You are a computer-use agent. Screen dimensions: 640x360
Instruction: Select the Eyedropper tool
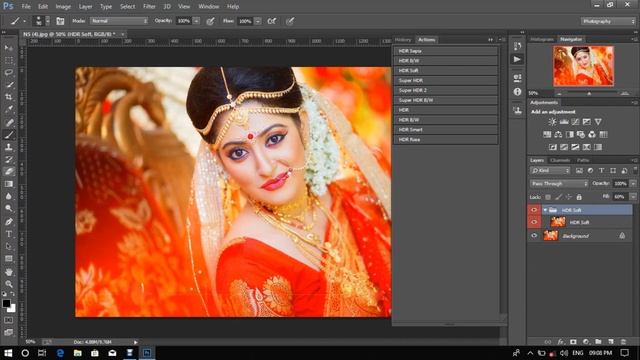(x=9, y=109)
